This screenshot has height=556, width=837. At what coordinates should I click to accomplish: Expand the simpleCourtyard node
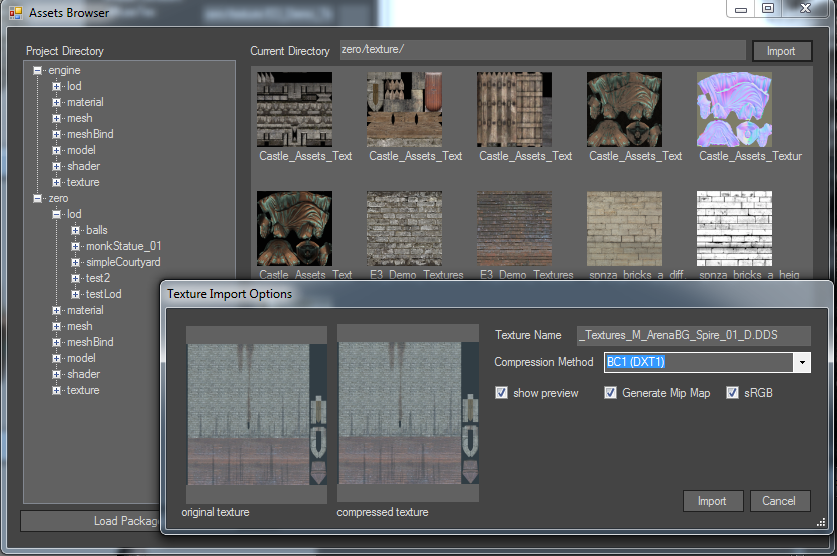click(x=76, y=263)
